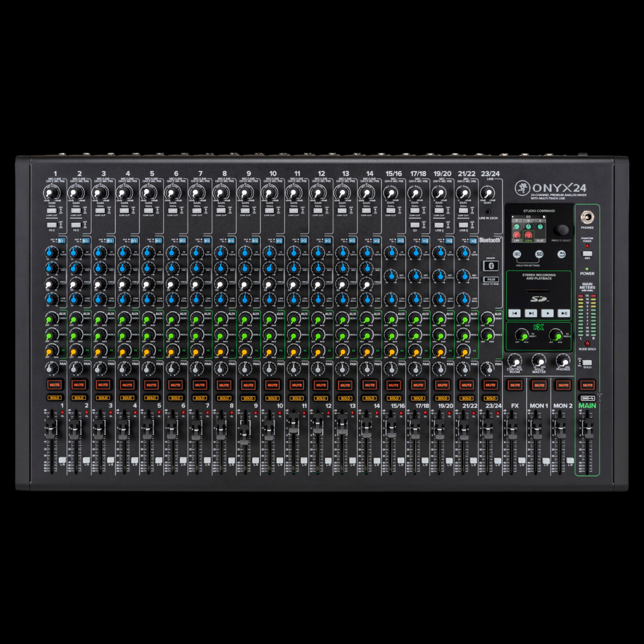
Task: Select FLAT on the Studio Command display
Action: (x=541, y=240)
